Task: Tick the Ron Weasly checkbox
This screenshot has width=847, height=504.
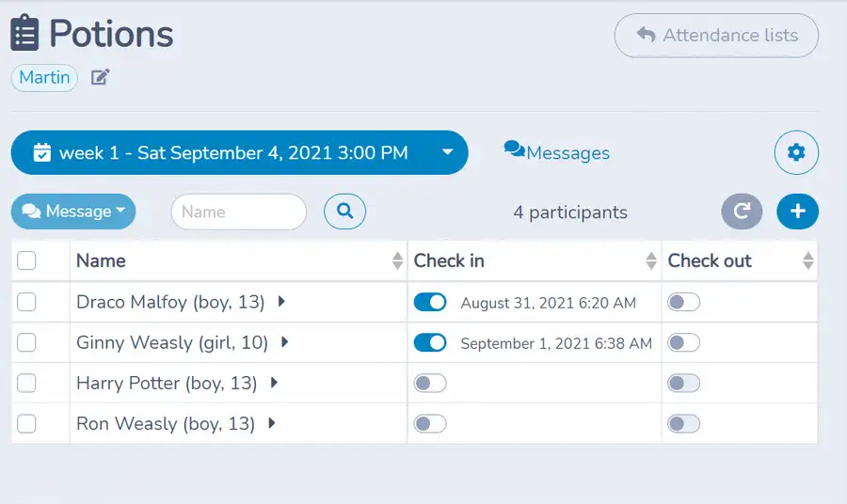Action: click(x=26, y=423)
